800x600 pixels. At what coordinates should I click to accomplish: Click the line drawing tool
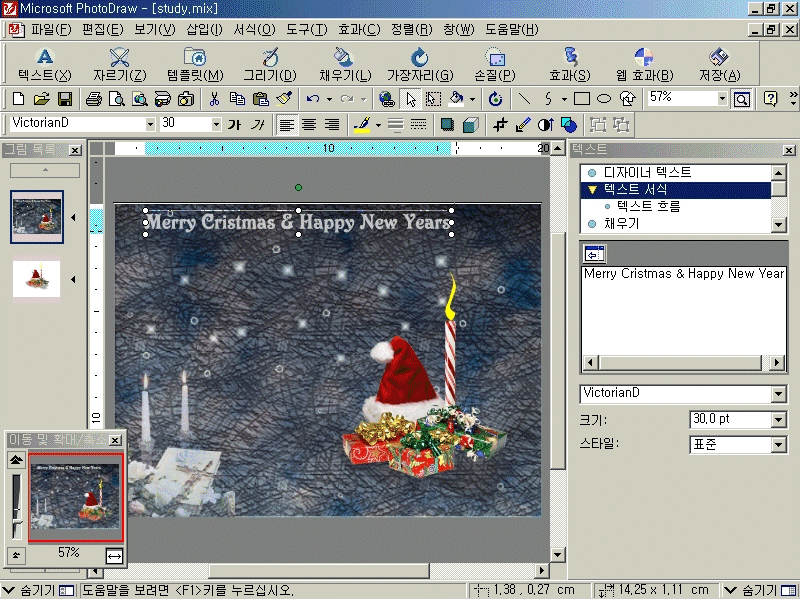pyautogui.click(x=524, y=98)
